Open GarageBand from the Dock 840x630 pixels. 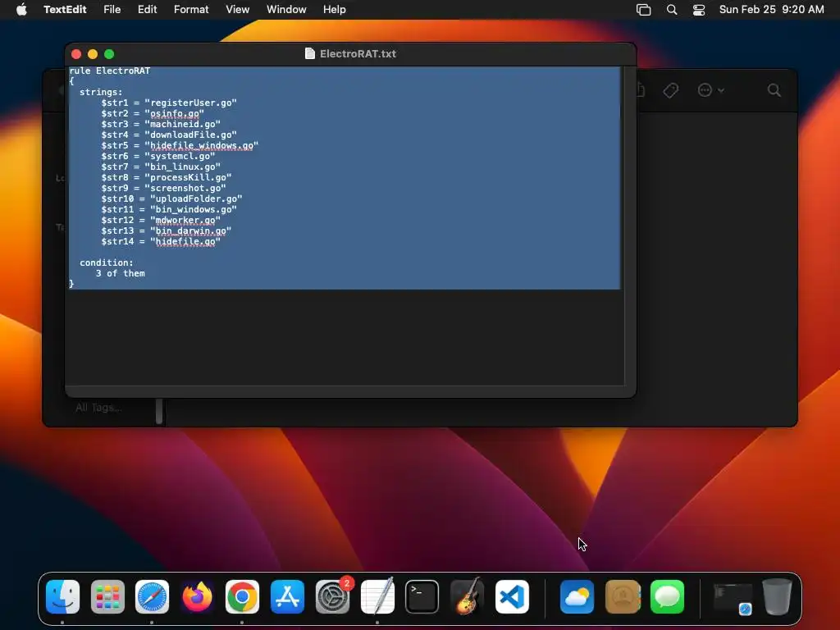coord(467,596)
